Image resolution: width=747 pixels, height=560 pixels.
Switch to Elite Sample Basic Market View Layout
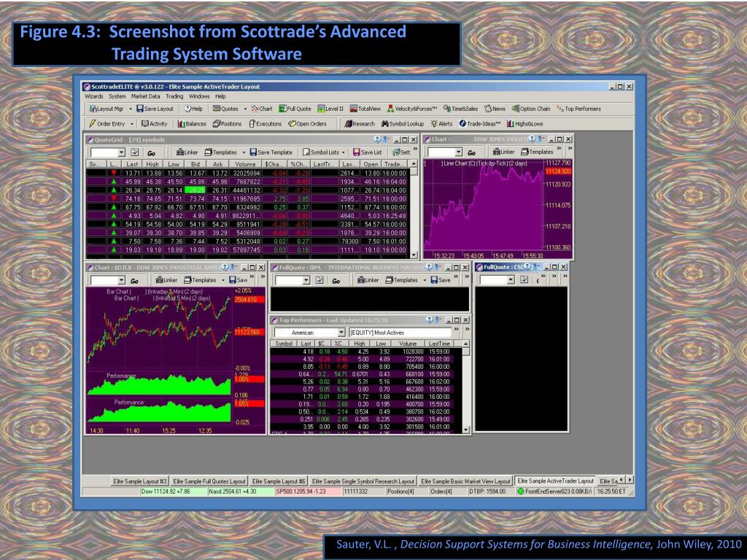coord(465,481)
